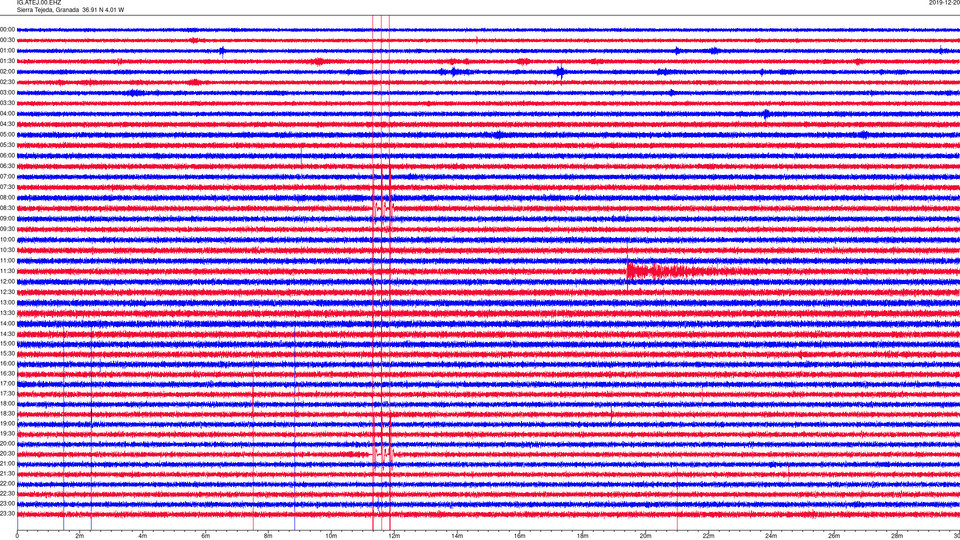Select the 01:30 trace time label

click(x=8, y=61)
